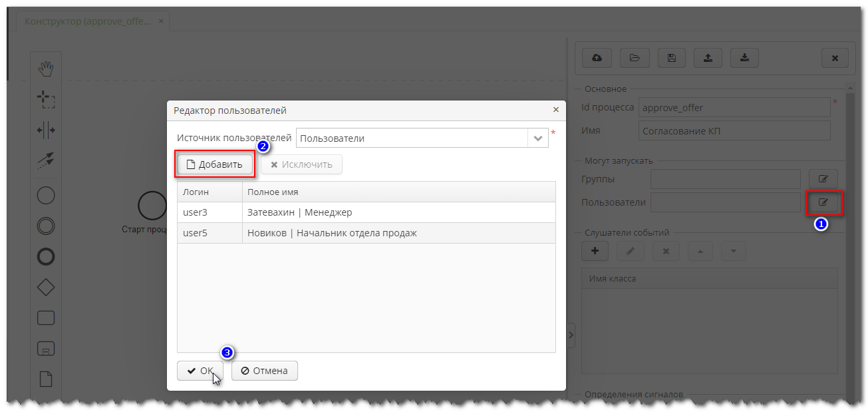The height and width of the screenshot is (416, 868).
Task: Open a diagram via the folder icon
Action: click(x=635, y=57)
